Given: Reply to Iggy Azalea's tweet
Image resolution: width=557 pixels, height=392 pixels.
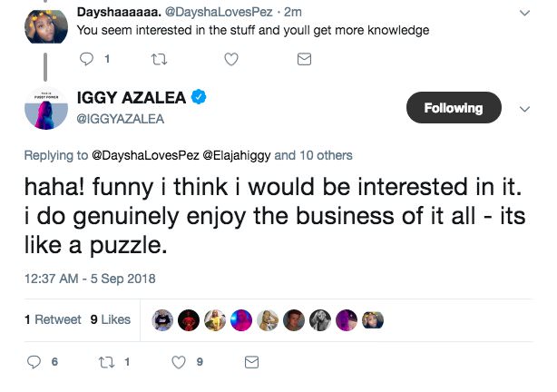Looking at the screenshot, I should coord(36,361).
